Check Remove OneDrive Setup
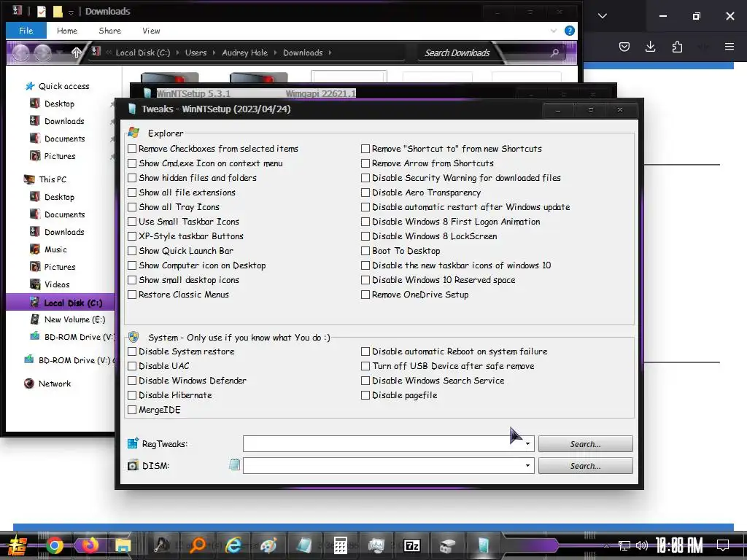747x560 pixels. 365,295
